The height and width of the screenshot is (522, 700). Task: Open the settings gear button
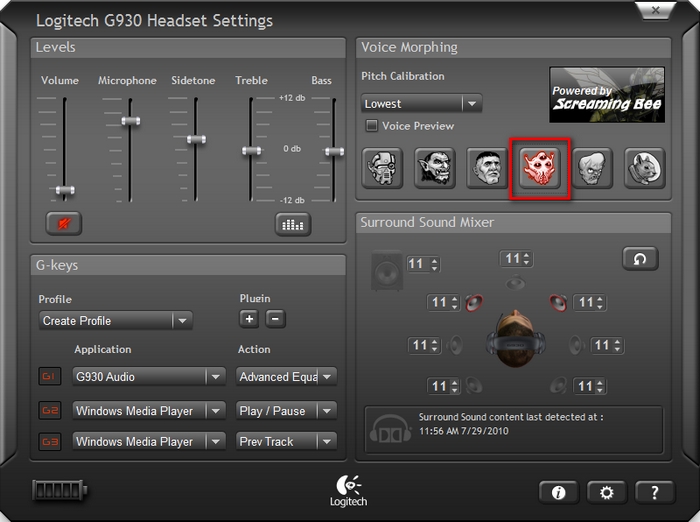[606, 492]
